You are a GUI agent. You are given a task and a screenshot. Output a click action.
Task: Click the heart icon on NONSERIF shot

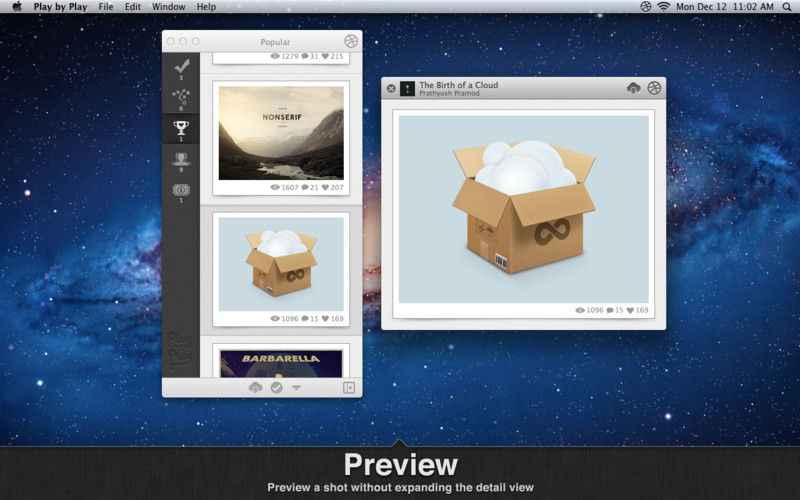325,188
